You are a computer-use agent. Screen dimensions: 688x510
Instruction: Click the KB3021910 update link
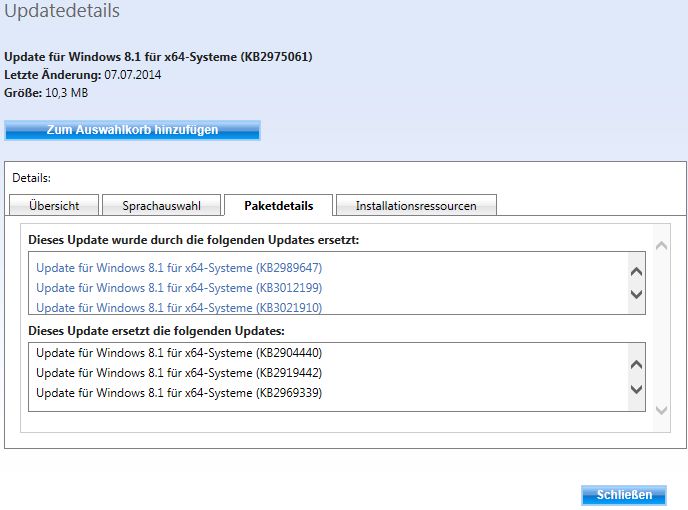pos(179,307)
